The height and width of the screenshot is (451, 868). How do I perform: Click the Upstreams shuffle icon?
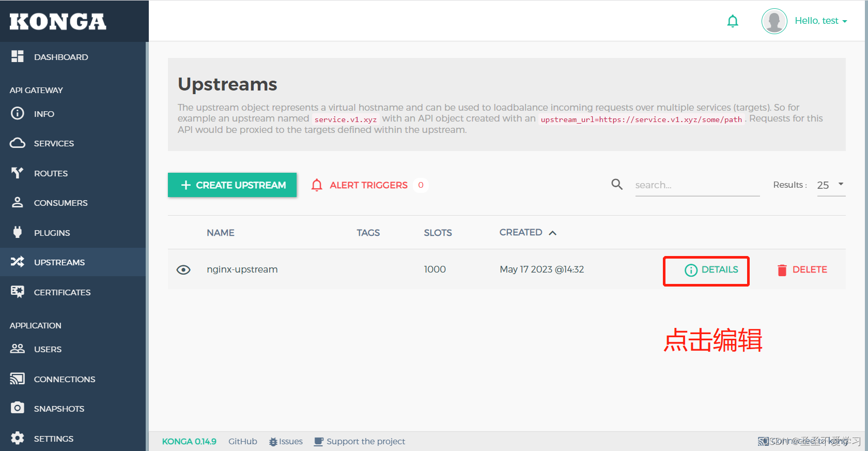pyautogui.click(x=18, y=262)
